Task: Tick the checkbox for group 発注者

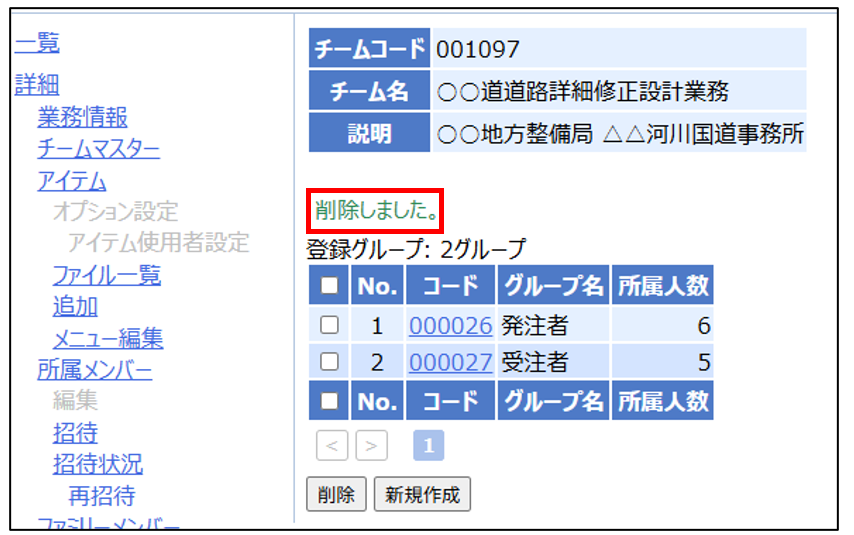Action: point(329,325)
